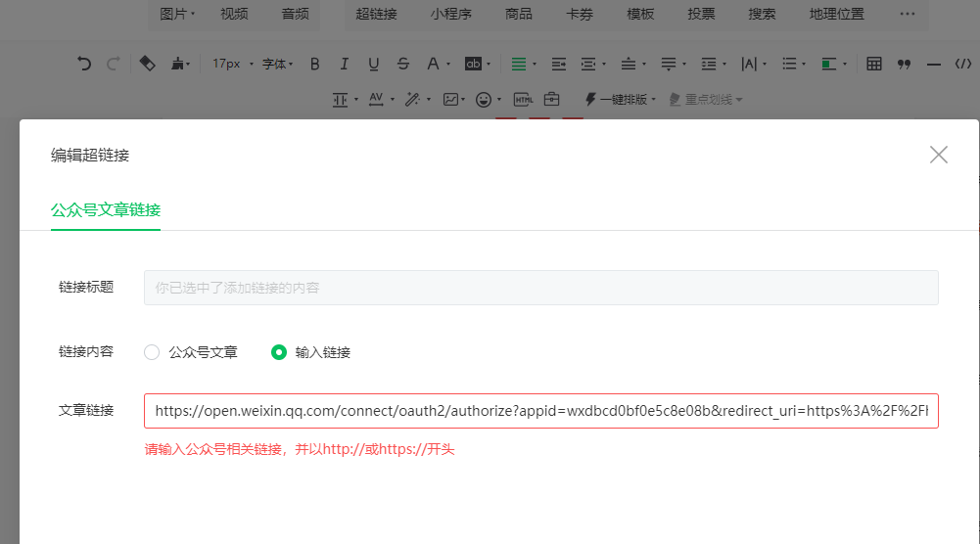Image resolution: width=980 pixels, height=544 pixels.
Task: Open the both-side indent dropdown
Action: tap(593, 64)
